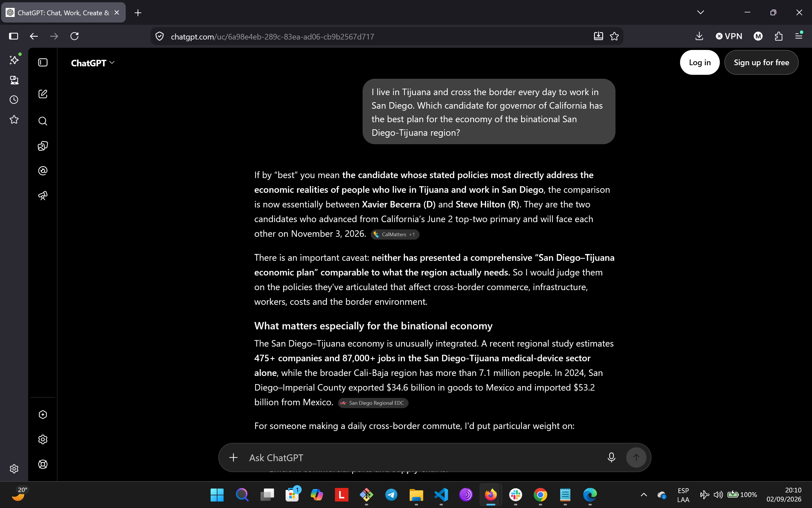Click the plus attach button in composer
The image size is (812, 508).
coord(233,457)
